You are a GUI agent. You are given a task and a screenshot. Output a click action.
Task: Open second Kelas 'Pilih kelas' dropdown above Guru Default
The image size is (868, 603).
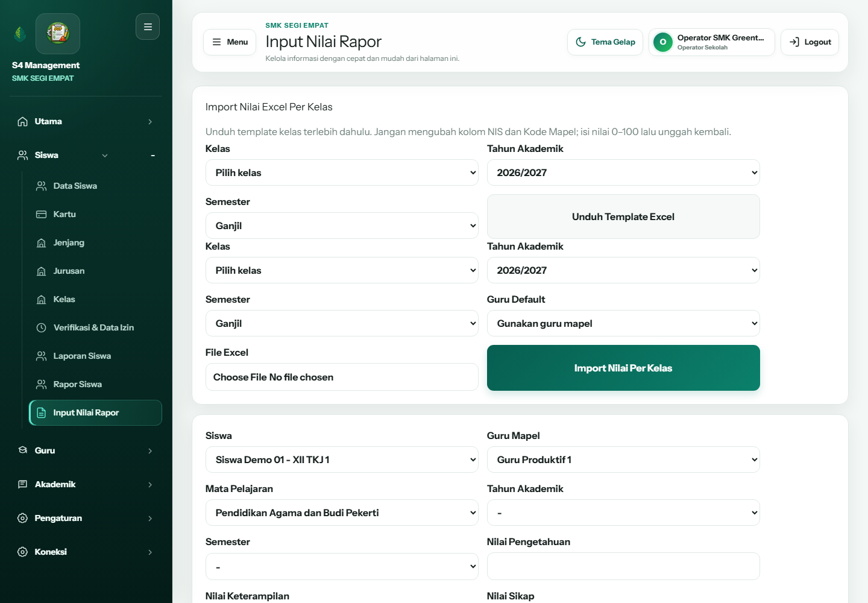(x=342, y=270)
